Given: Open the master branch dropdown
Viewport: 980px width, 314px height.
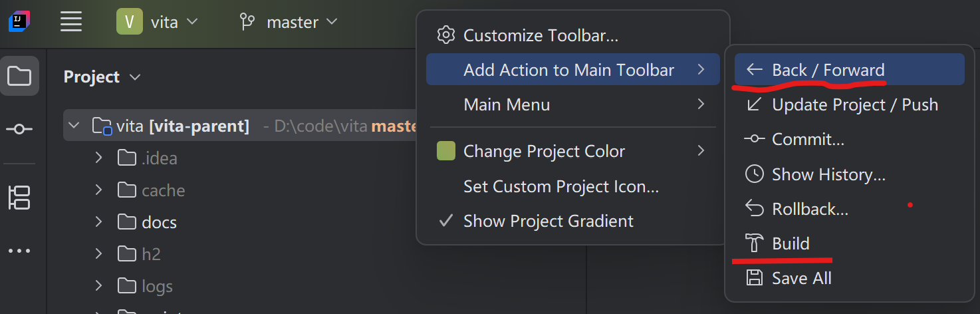Looking at the screenshot, I should [289, 22].
